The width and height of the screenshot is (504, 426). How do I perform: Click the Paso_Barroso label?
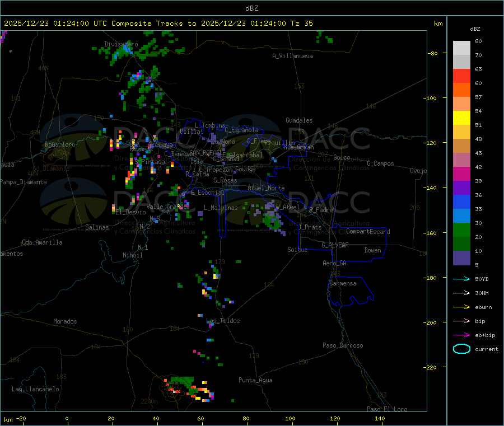(343, 345)
